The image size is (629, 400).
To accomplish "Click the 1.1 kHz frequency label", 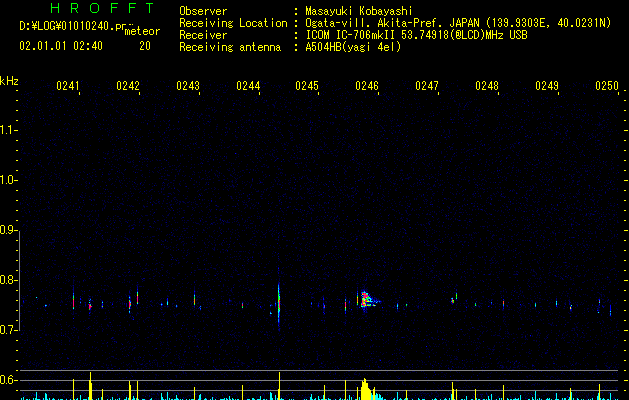I will (x=8, y=130).
